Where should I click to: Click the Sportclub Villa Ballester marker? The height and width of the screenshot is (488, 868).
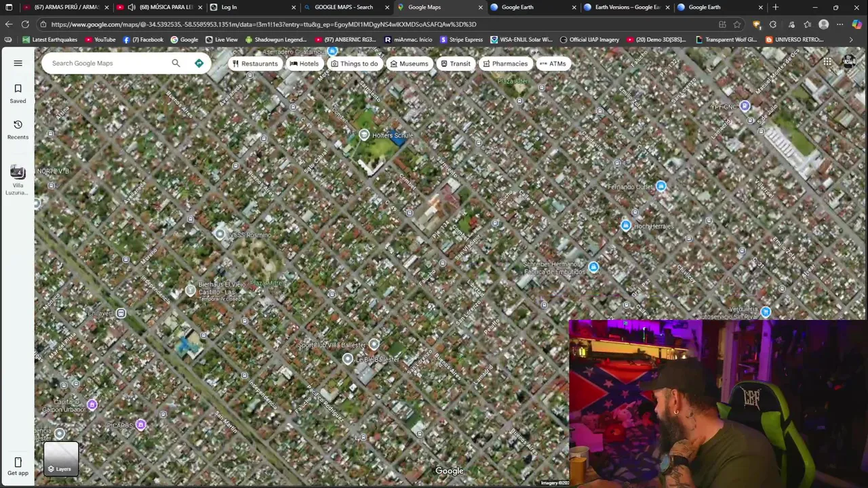(x=374, y=344)
